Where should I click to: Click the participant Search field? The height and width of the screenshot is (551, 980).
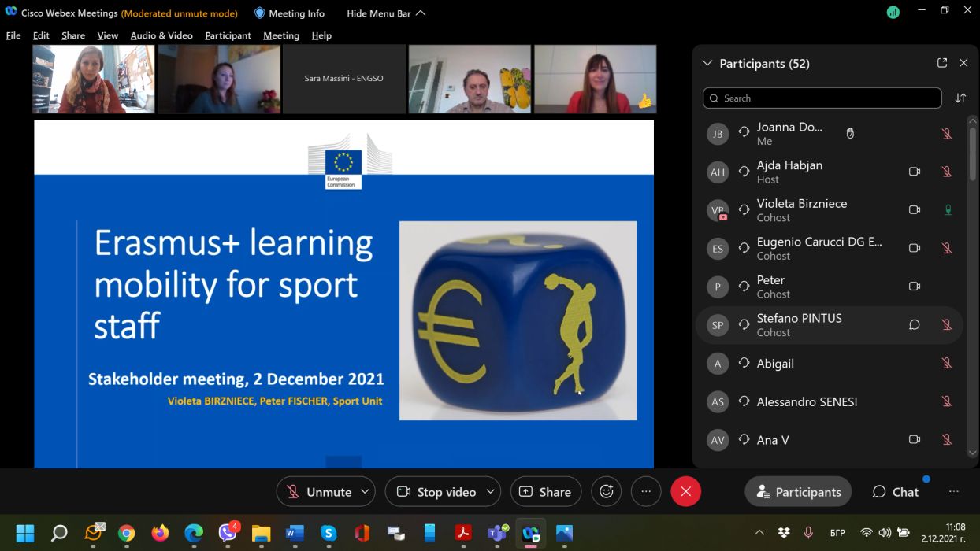pyautogui.click(x=822, y=98)
